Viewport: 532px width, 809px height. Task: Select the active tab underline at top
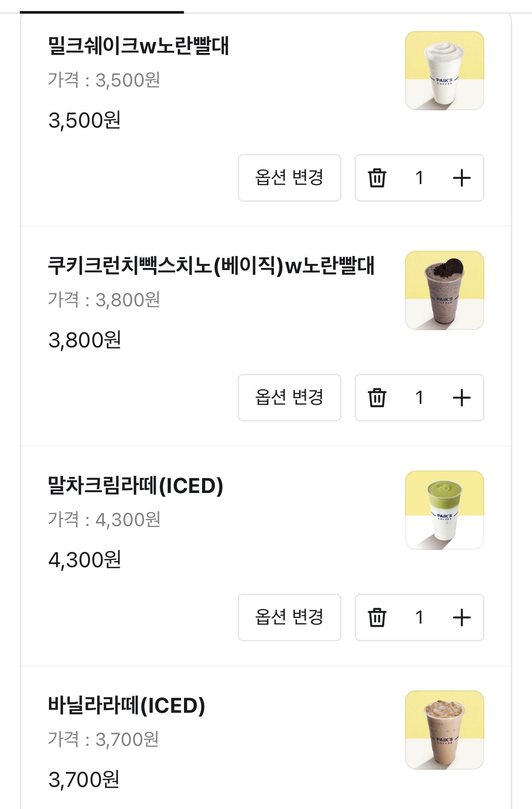pyautogui.click(x=102, y=12)
